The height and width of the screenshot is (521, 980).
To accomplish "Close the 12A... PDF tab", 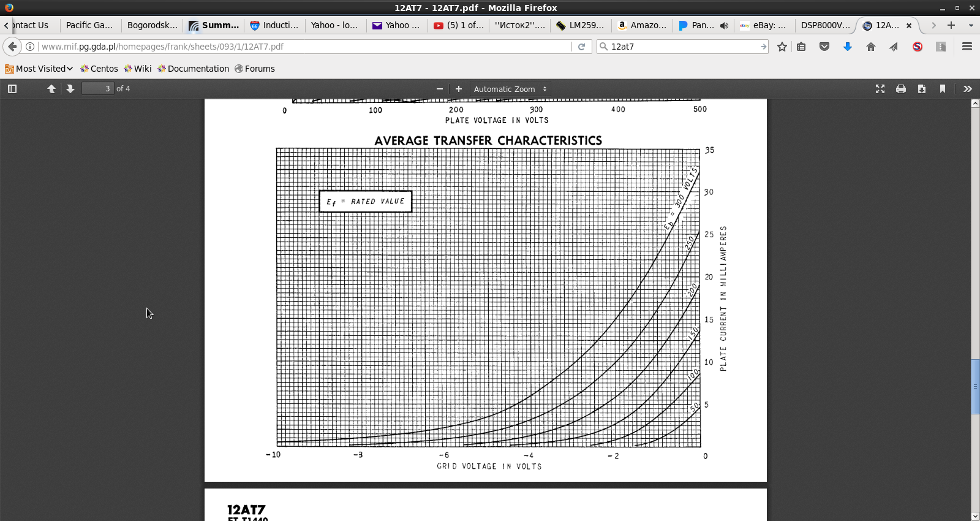I will (x=909, y=25).
